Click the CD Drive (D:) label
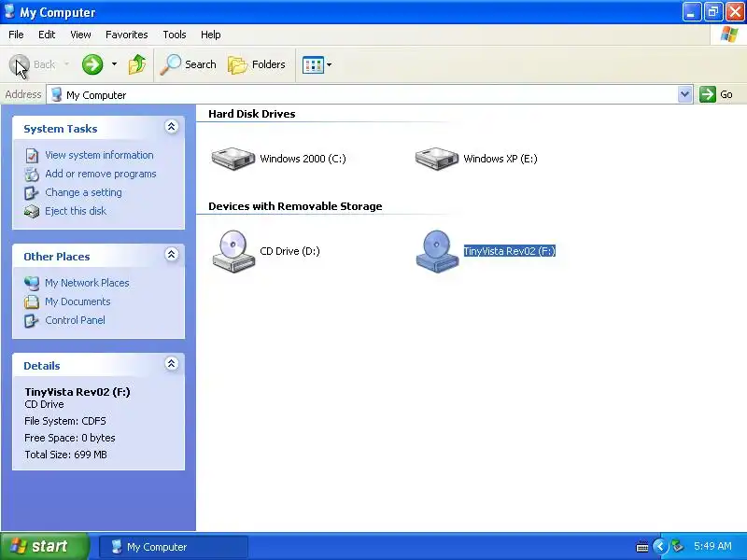 tap(289, 251)
